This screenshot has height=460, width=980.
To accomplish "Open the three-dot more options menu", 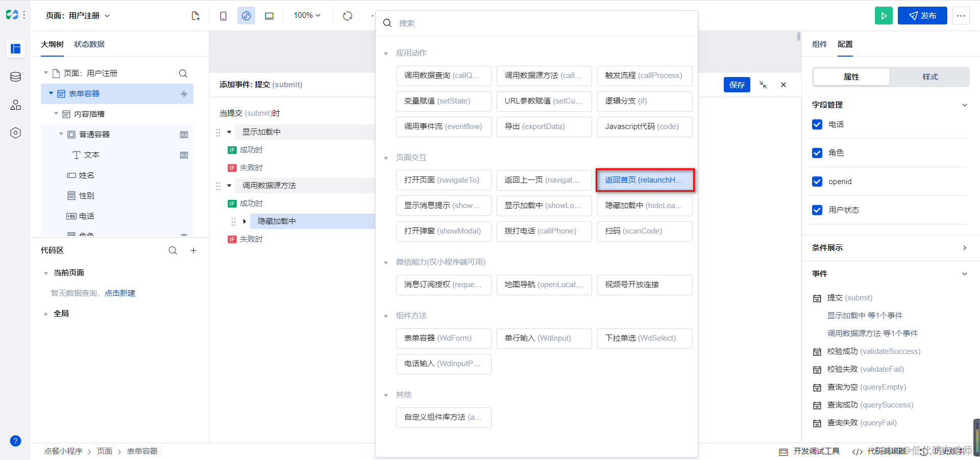I will (x=961, y=16).
